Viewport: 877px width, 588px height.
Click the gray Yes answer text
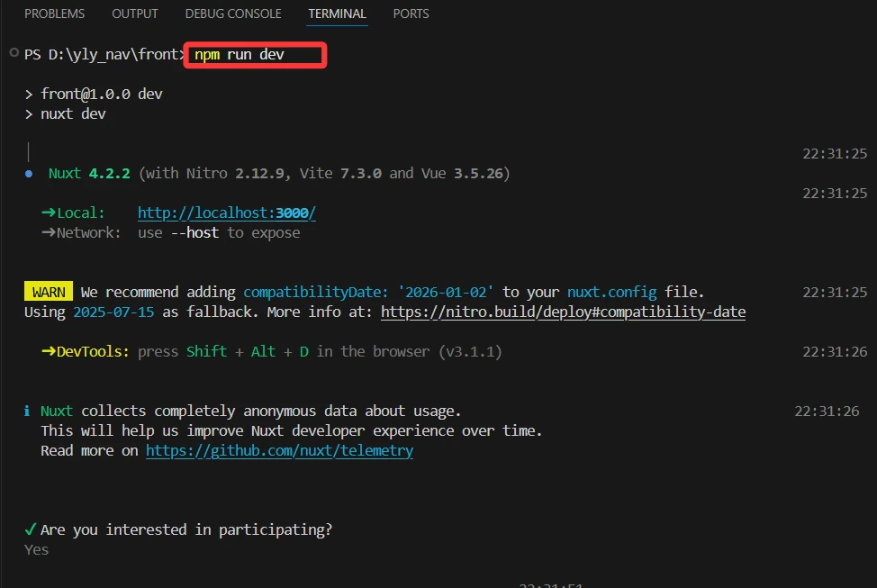(x=36, y=549)
